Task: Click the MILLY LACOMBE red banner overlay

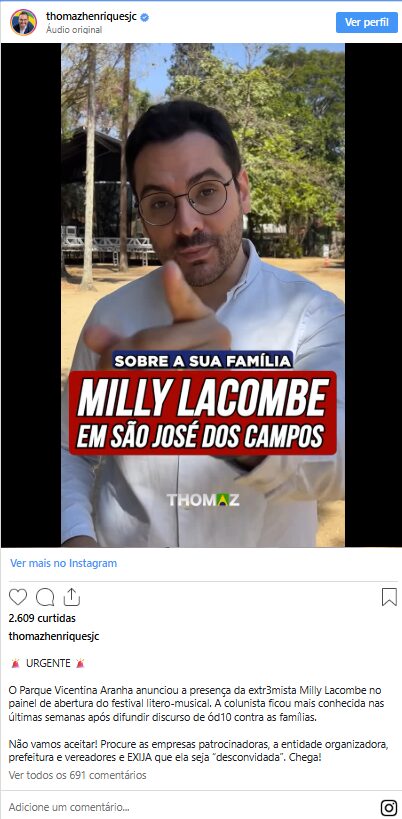Action: click(203, 413)
